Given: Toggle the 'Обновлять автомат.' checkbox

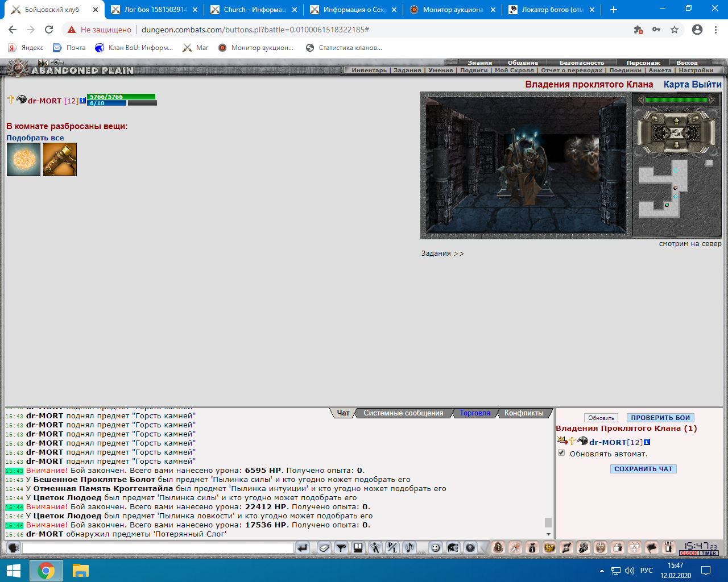Looking at the screenshot, I should [561, 453].
